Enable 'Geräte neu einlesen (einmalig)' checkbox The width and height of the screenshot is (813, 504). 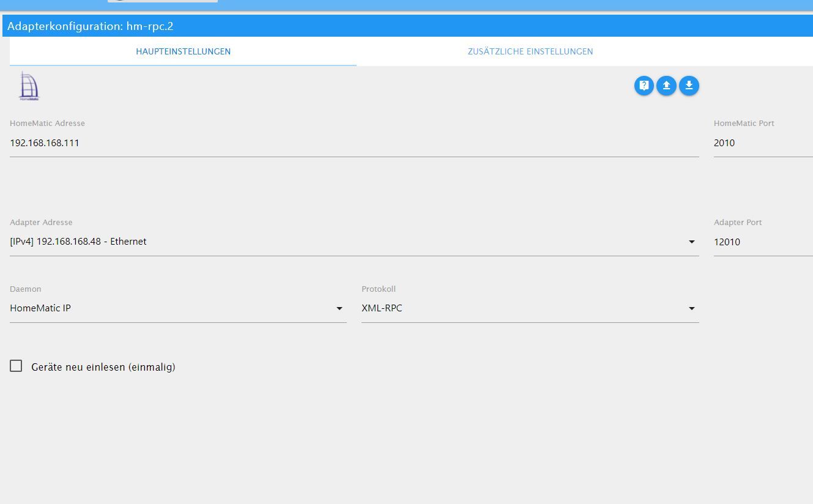click(16, 366)
